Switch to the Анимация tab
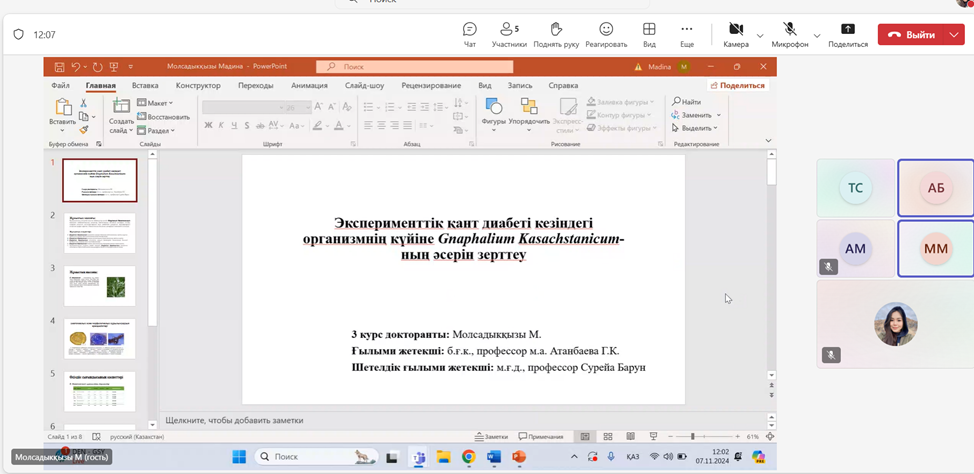974x474 pixels. [x=309, y=86]
